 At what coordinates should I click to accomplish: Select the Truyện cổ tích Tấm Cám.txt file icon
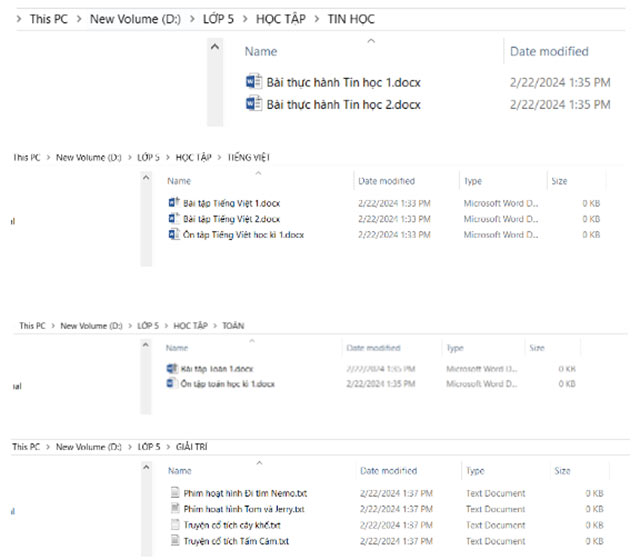[175, 541]
